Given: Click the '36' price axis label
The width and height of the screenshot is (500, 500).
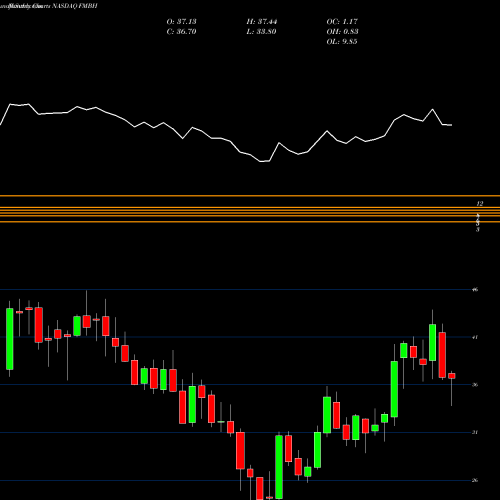Looking at the screenshot, I should pos(475,385).
